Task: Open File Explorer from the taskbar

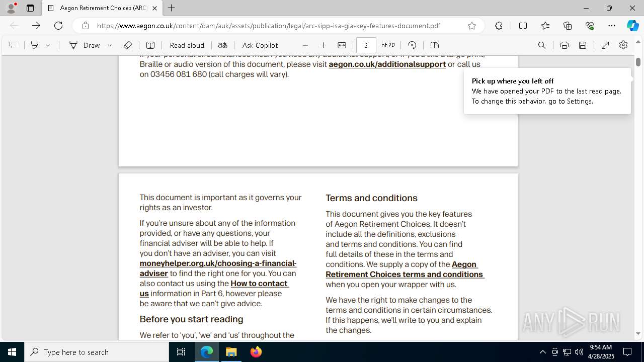Action: point(231,352)
